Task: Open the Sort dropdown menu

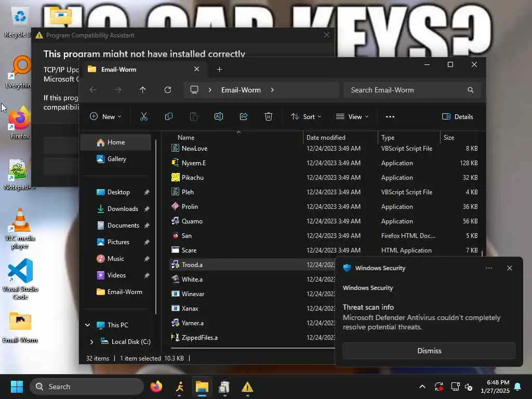Action: [306, 117]
